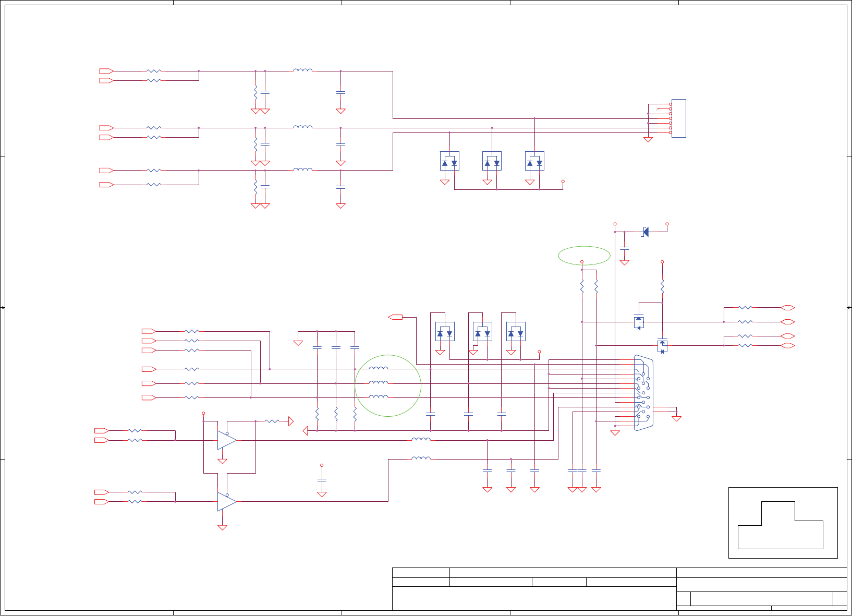The image size is (852, 616).
Task: Select the Schottky diode symbol near the top right
Action: [x=645, y=232]
